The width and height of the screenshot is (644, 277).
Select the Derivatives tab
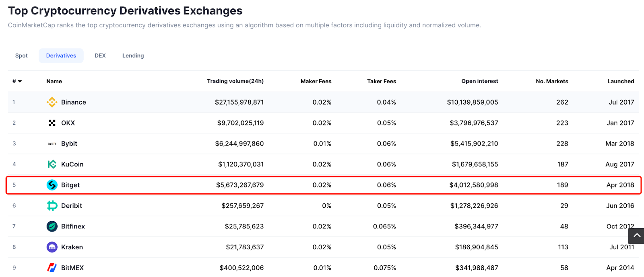tap(61, 55)
